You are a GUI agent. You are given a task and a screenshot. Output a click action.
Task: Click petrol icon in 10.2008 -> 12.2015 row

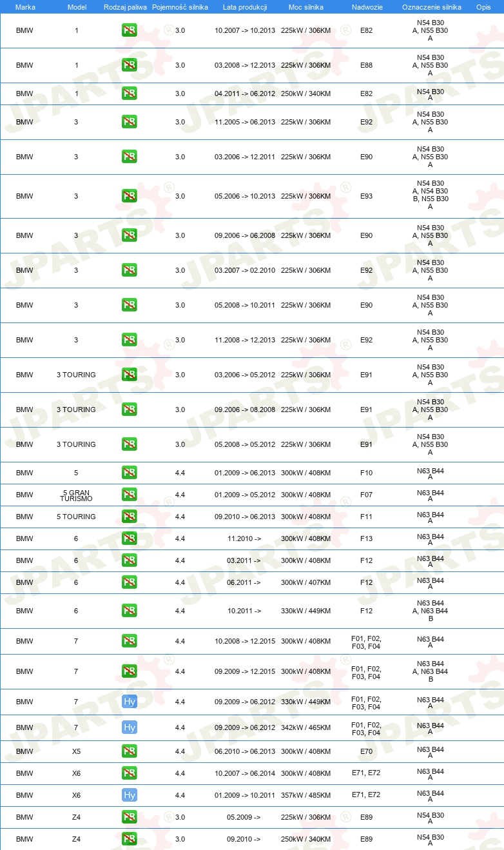(129, 641)
